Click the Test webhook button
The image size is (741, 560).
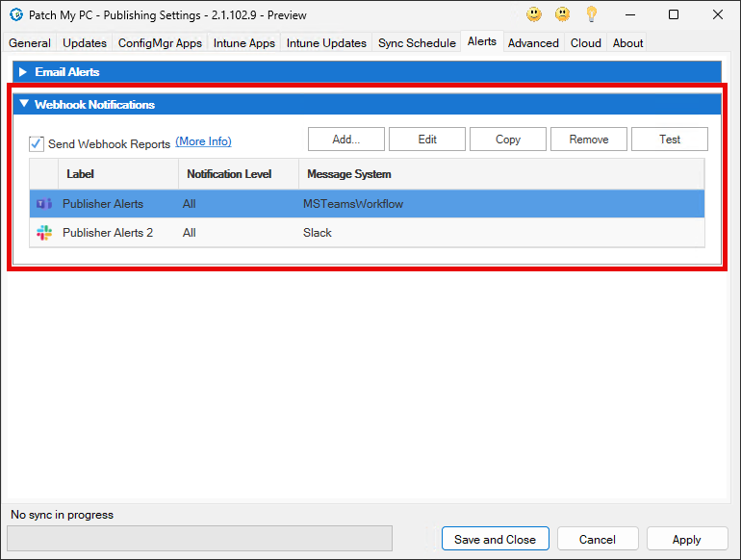pos(670,140)
